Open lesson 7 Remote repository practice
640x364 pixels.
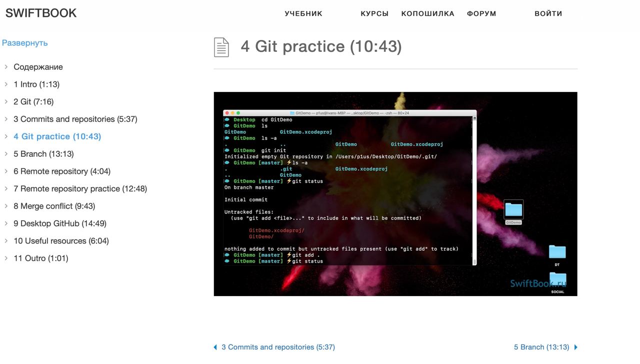pos(80,189)
